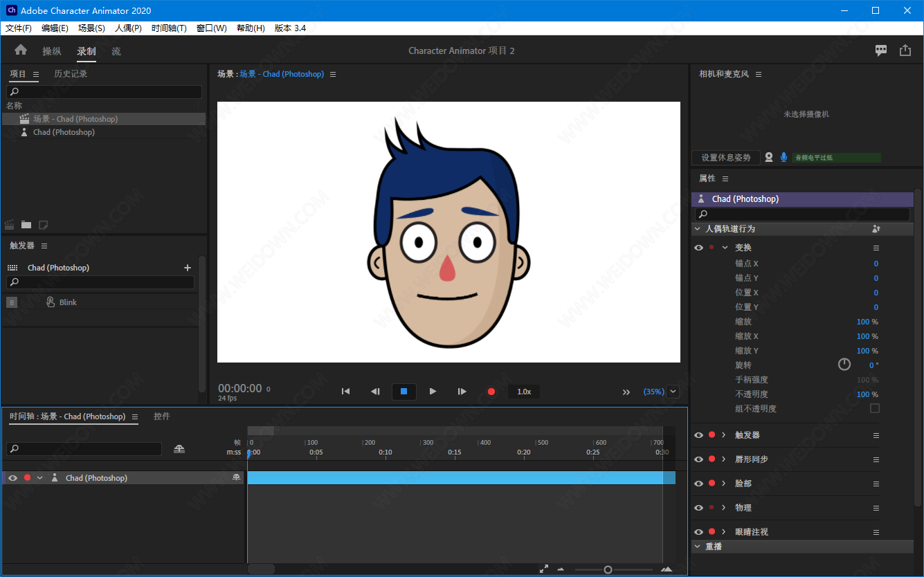This screenshot has height=577, width=924.
Task: Click the timeline zoom-in large mountains icon
Action: pos(667,569)
